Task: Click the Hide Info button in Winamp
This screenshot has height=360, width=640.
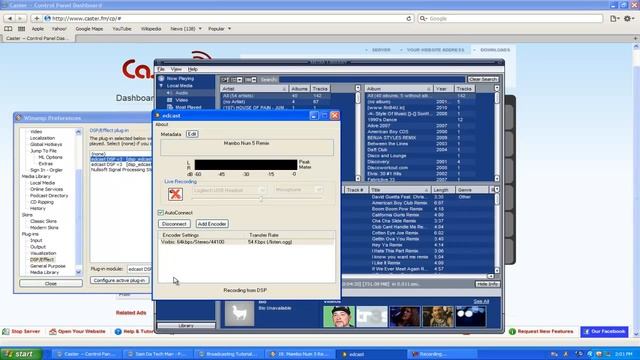Action: [x=487, y=284]
